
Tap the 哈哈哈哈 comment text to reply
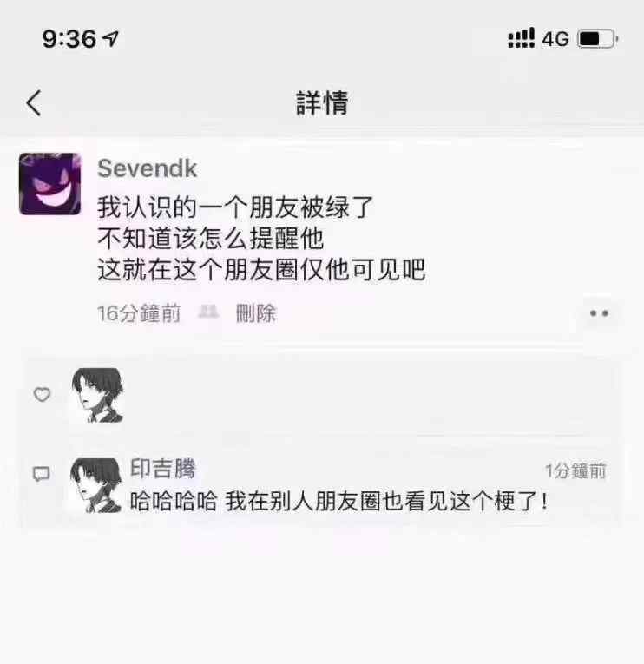click(338, 502)
